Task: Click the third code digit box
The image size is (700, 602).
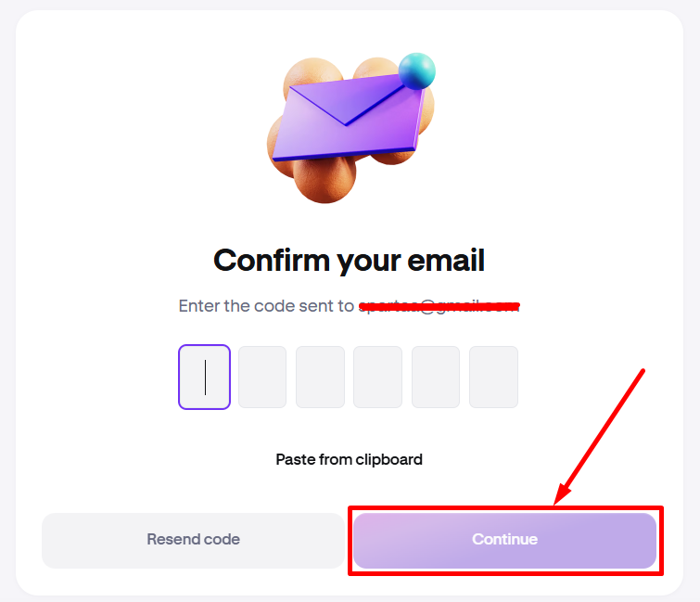Action: click(x=320, y=378)
